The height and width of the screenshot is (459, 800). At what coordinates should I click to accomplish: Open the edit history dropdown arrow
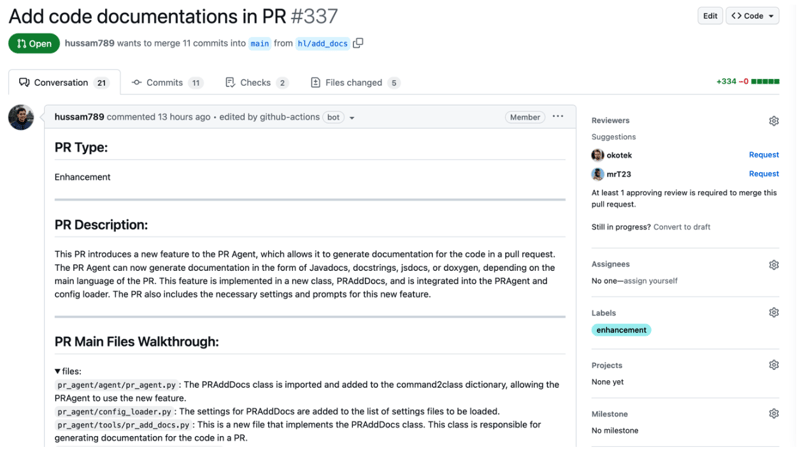click(352, 118)
